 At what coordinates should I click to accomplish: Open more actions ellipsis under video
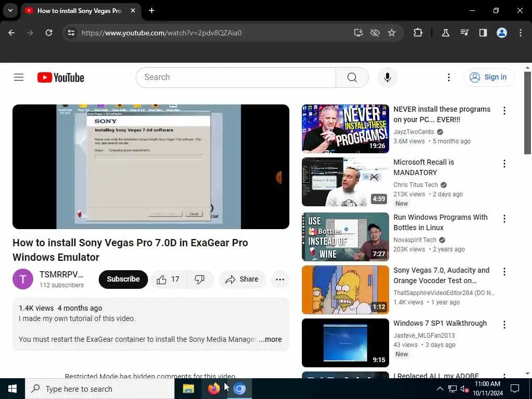click(x=280, y=279)
